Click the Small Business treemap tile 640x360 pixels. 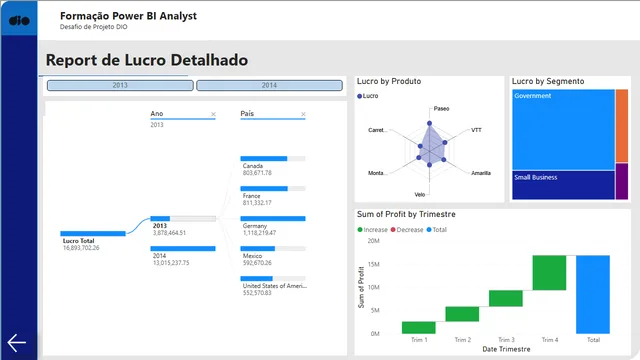click(563, 185)
